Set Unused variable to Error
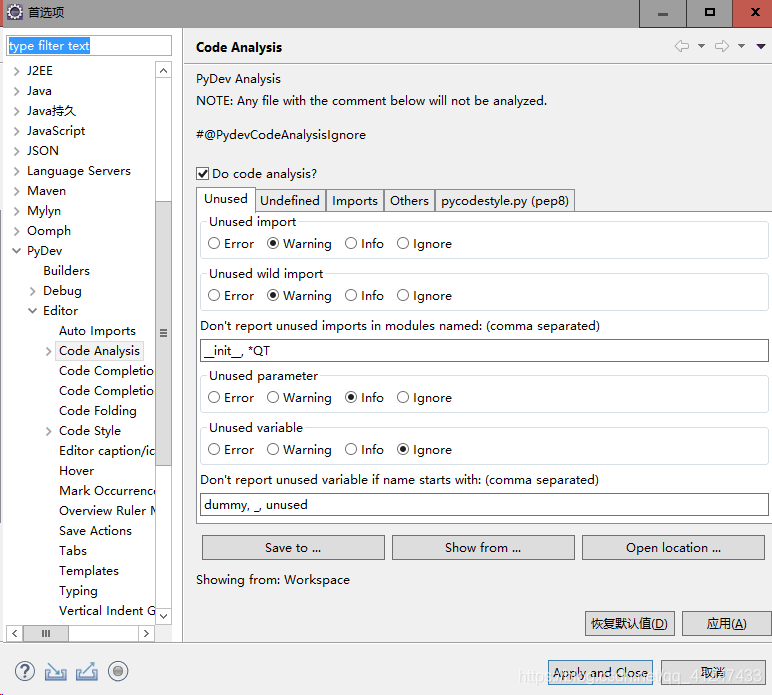 click(214, 449)
